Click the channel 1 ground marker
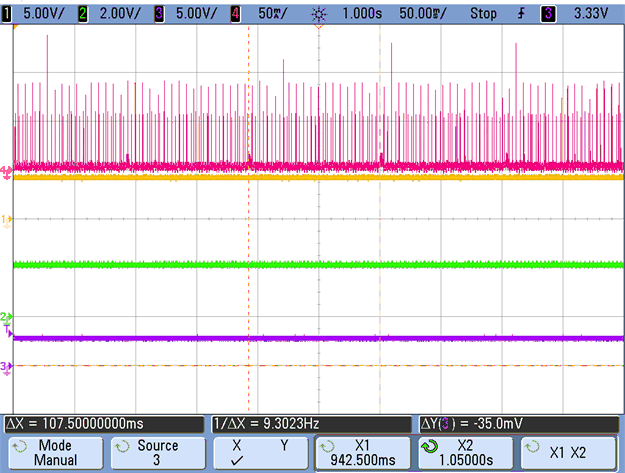625x473 pixels. [x=7, y=220]
